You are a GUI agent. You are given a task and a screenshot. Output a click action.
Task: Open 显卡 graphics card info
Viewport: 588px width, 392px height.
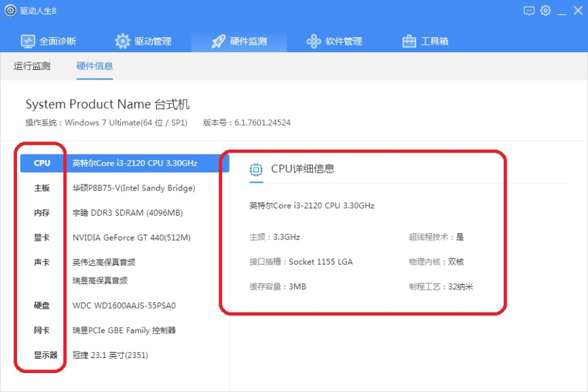tap(41, 237)
